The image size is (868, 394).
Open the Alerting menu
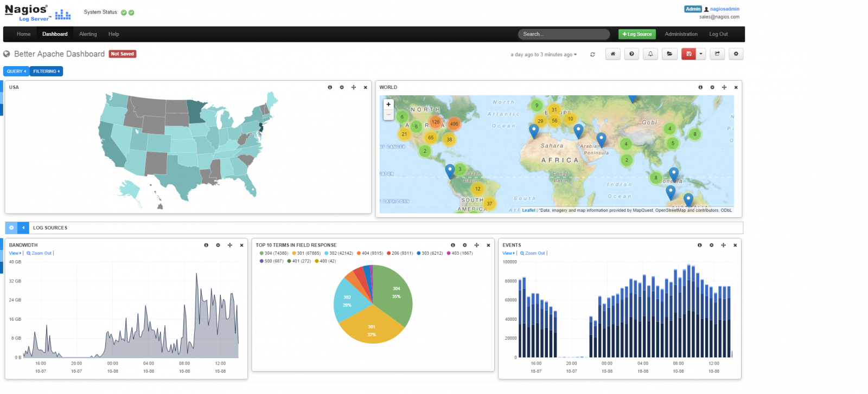coord(88,34)
